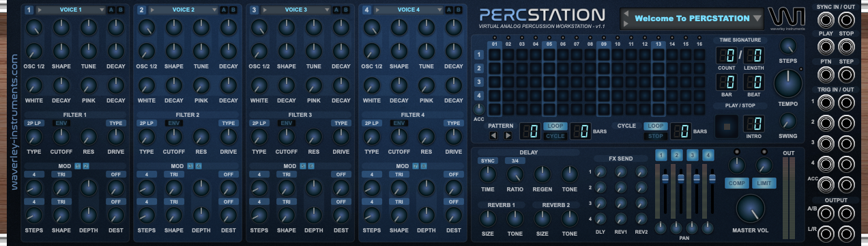
Task: Click the square Play/Stop transport button
Action: tap(726, 126)
